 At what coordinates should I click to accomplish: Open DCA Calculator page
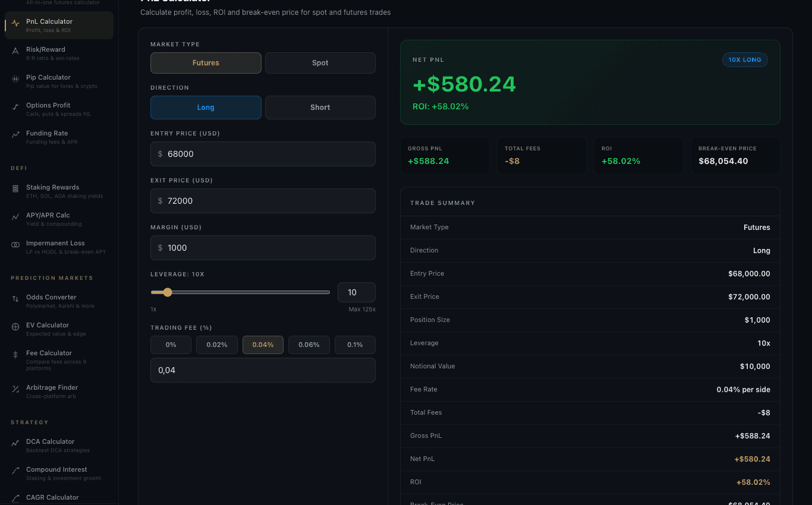(59, 446)
